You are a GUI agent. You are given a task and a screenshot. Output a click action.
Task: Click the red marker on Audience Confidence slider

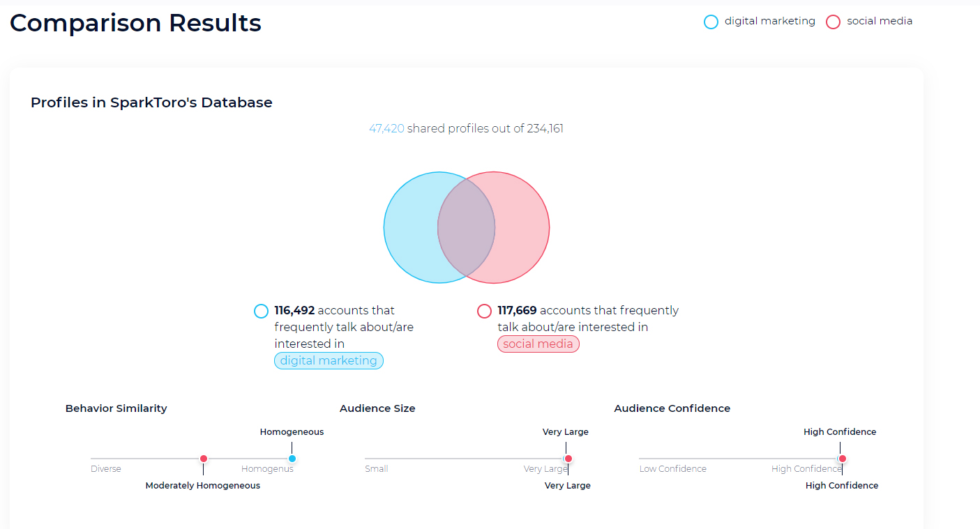(843, 459)
